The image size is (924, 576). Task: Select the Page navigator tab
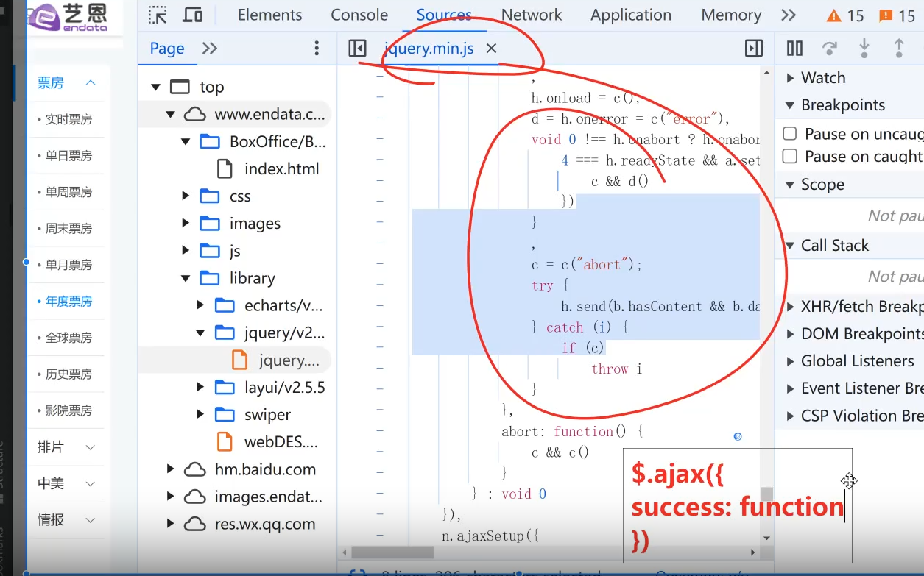pos(167,49)
